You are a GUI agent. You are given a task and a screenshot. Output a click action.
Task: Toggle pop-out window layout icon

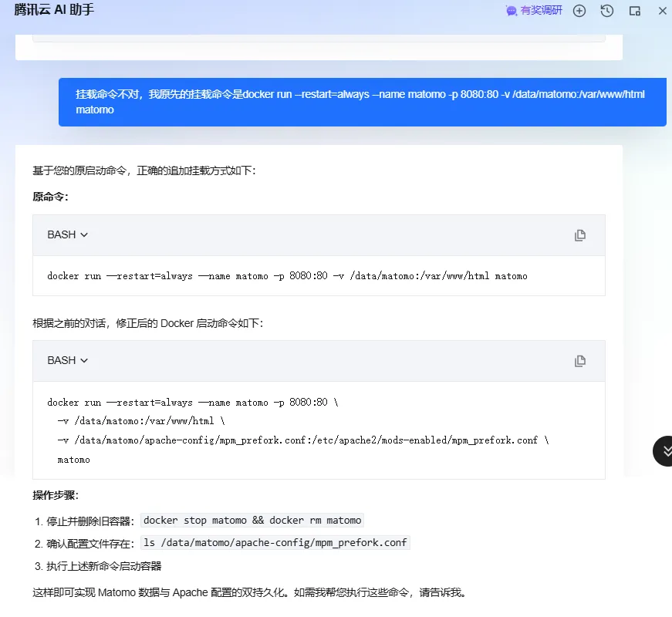[635, 11]
